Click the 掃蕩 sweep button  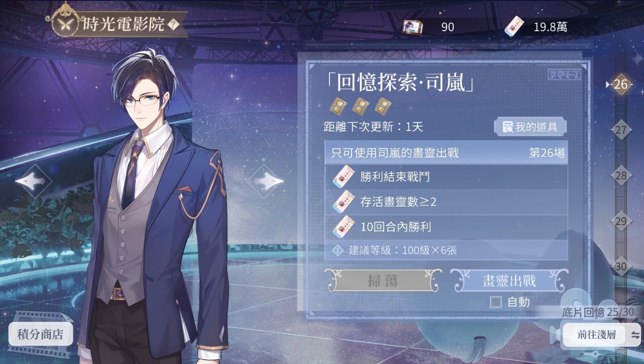[x=383, y=281]
